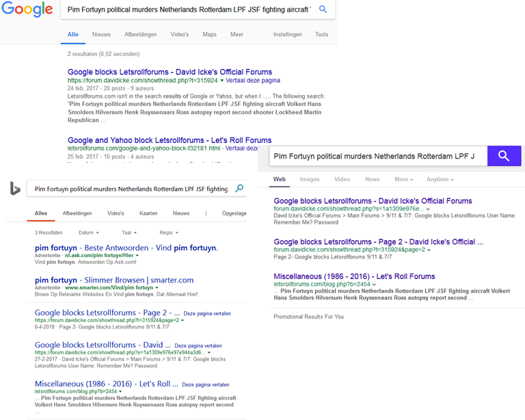The width and height of the screenshot is (525, 420).
Task: Open 'Google and Yahoo block Letsrollforums' result
Action: 170,140
